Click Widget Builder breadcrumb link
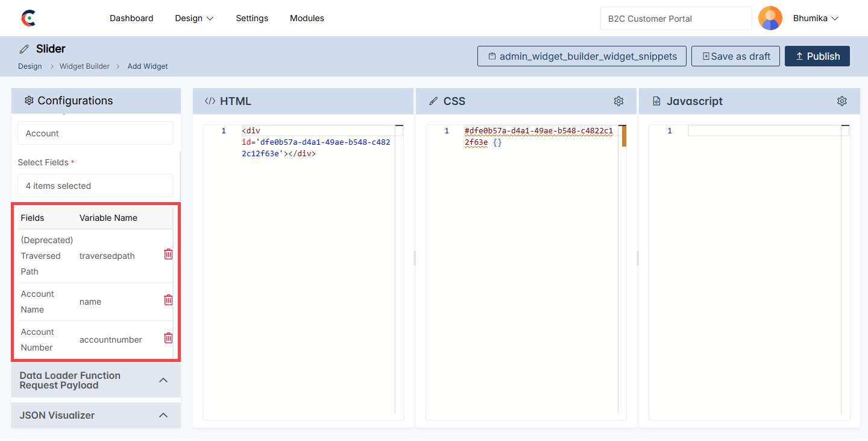The width and height of the screenshot is (868, 441). [x=84, y=66]
